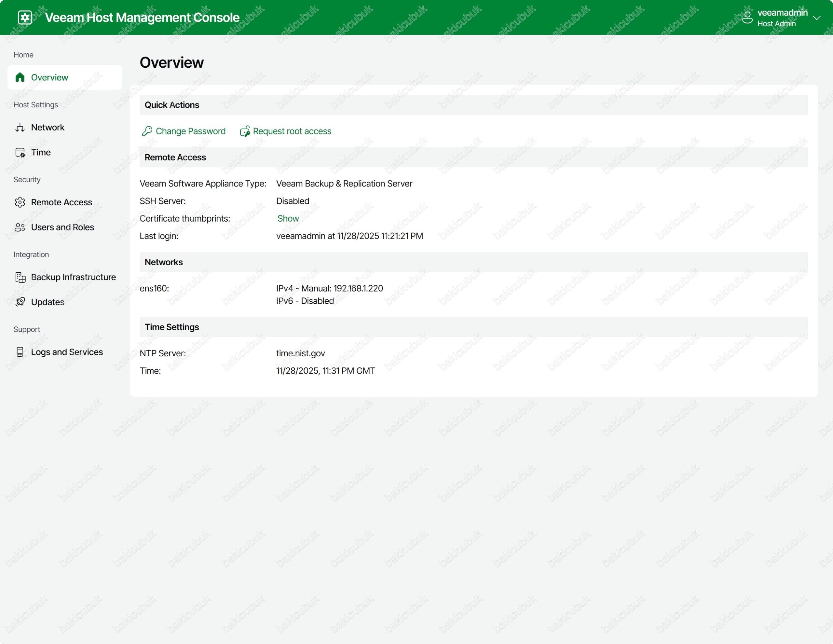
Task: Click the Remote Access gear icon
Action: [x=20, y=202]
